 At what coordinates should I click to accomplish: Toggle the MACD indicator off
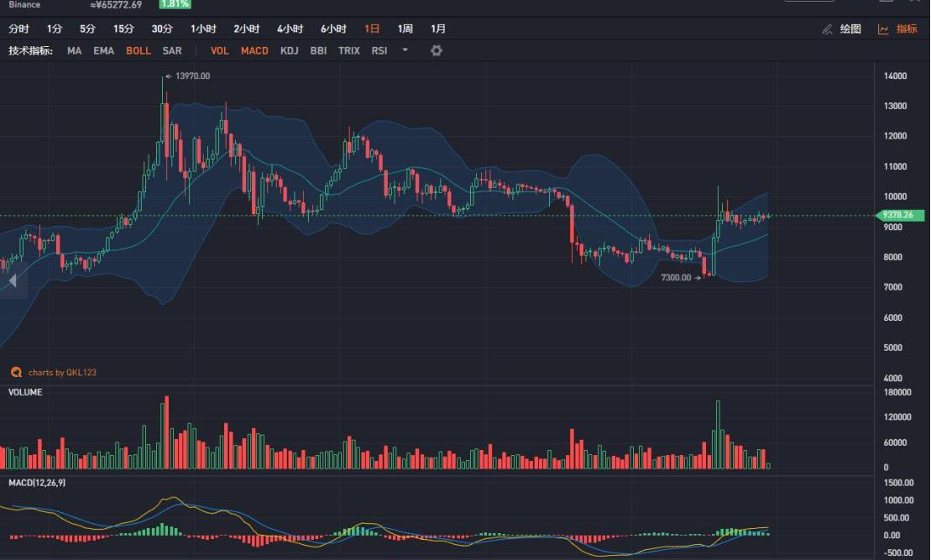(x=254, y=50)
